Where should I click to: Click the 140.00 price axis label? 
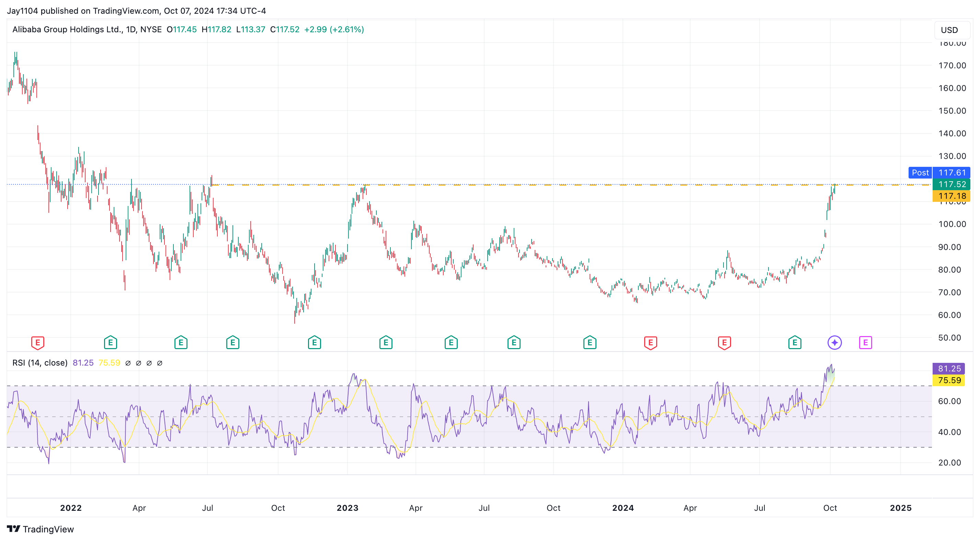(952, 134)
